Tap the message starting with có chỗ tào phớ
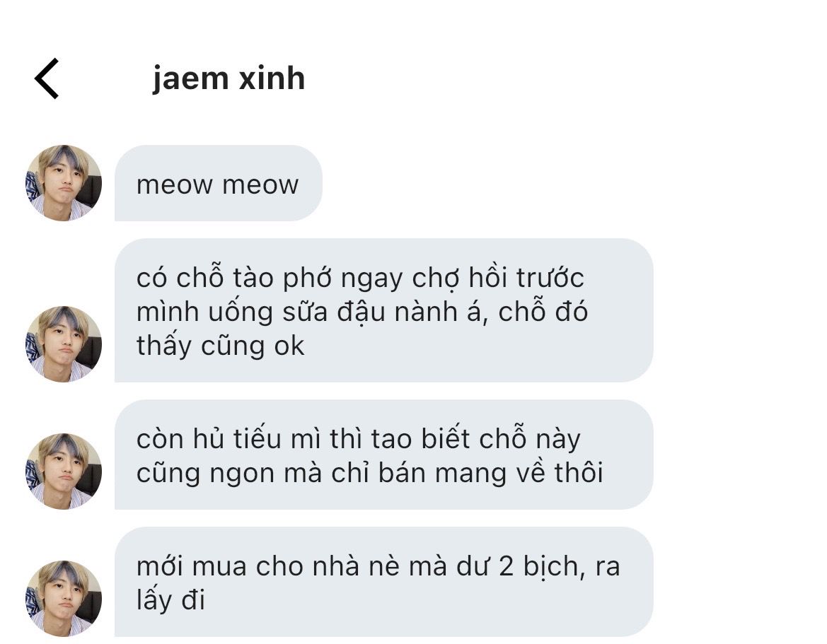 click(x=384, y=310)
